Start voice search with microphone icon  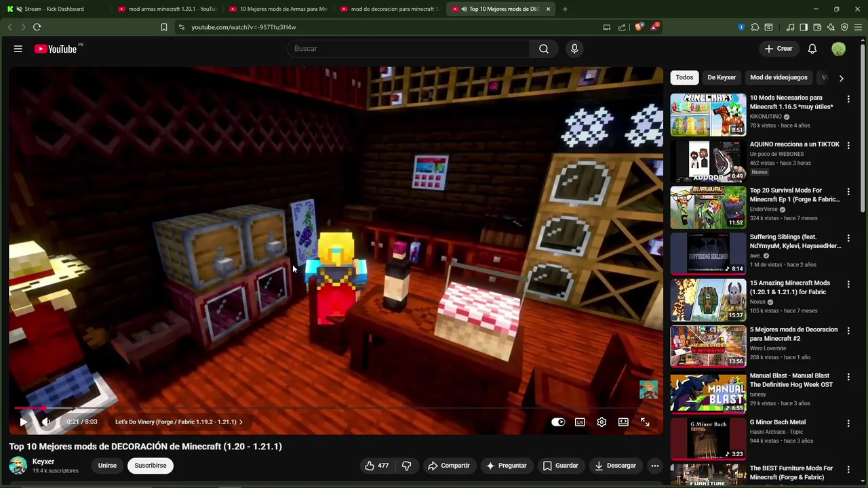[574, 49]
